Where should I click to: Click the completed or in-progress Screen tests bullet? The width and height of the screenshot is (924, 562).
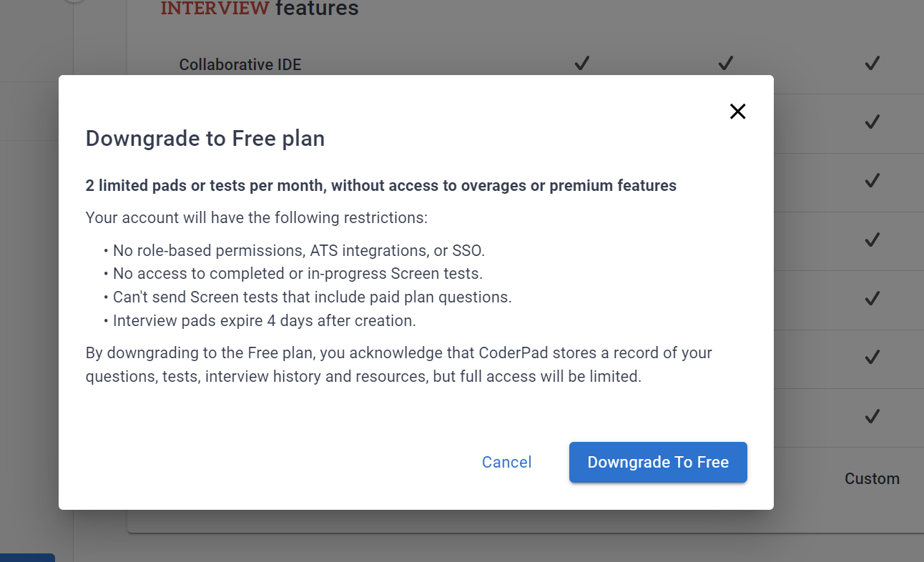click(x=298, y=274)
